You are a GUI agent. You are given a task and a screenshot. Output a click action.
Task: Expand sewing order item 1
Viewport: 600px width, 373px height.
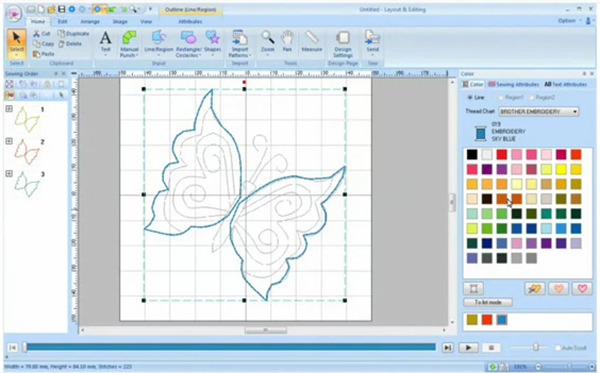point(9,109)
